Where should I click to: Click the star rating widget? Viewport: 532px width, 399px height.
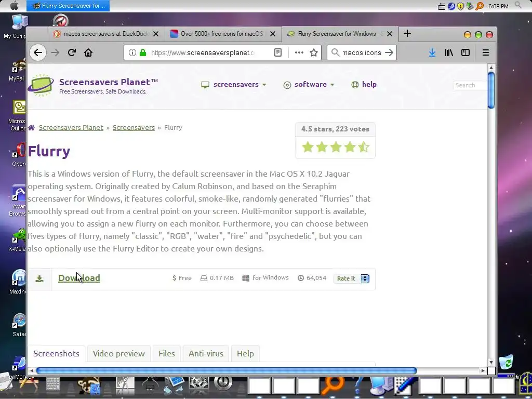click(x=335, y=147)
